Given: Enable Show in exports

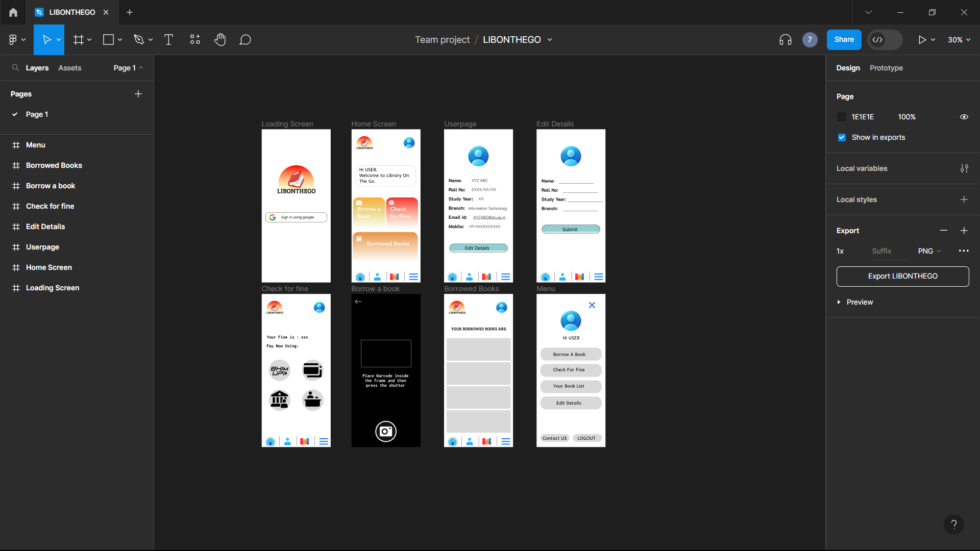Looking at the screenshot, I should 841,137.
